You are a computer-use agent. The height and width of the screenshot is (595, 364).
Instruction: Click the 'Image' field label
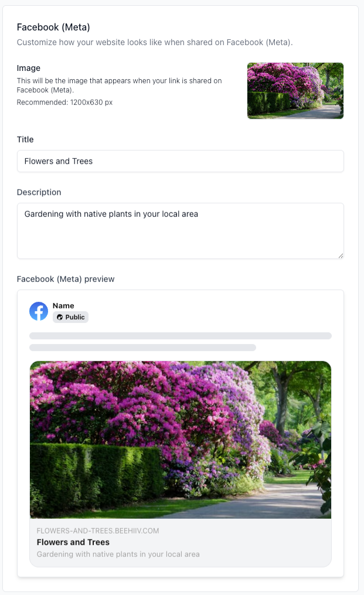(x=29, y=69)
